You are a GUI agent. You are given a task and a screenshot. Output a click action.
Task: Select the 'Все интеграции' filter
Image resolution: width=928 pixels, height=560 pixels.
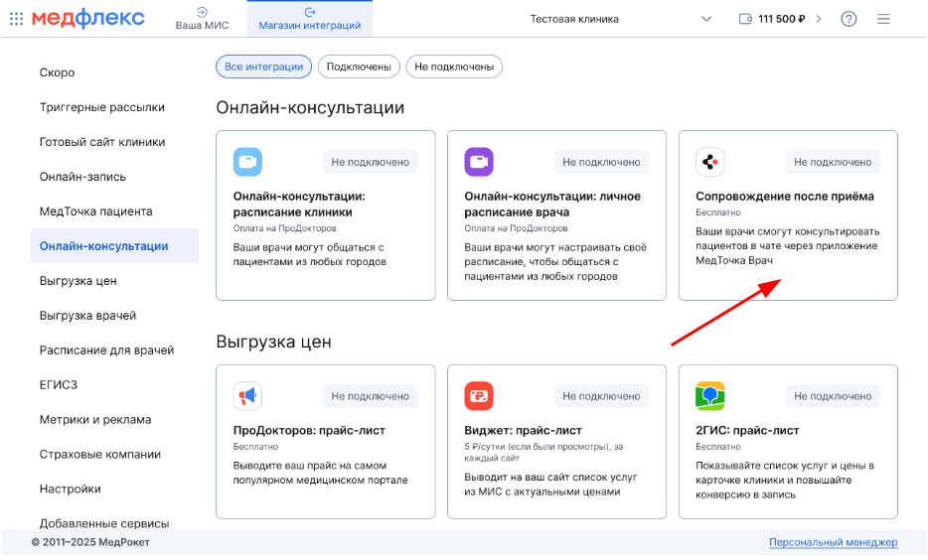pos(263,67)
